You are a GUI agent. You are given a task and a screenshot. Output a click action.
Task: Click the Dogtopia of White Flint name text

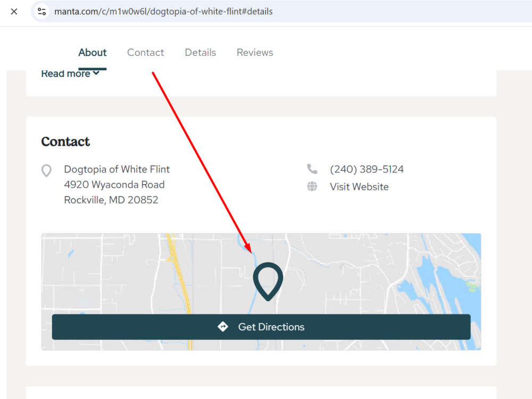click(117, 169)
